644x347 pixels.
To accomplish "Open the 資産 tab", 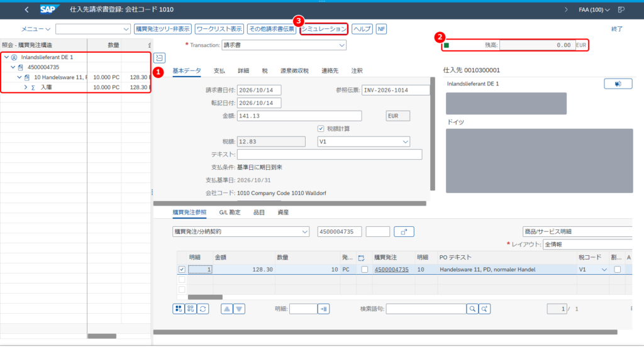I will [x=284, y=212].
